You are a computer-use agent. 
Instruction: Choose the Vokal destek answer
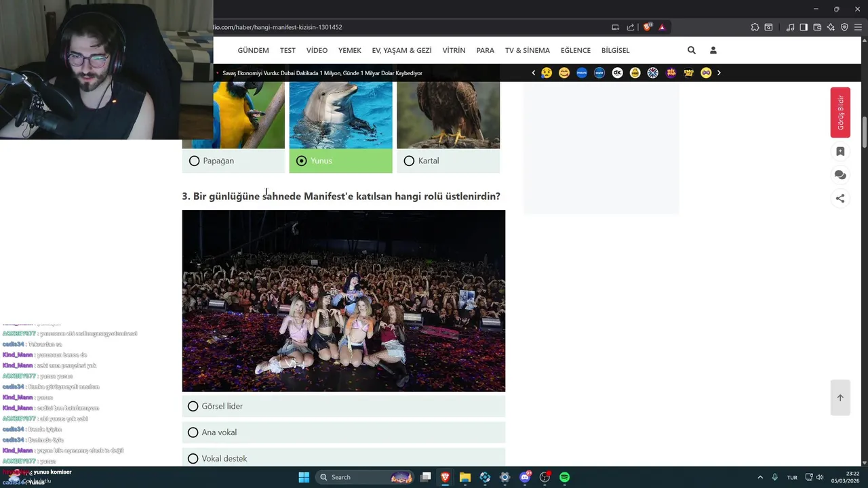click(x=344, y=458)
